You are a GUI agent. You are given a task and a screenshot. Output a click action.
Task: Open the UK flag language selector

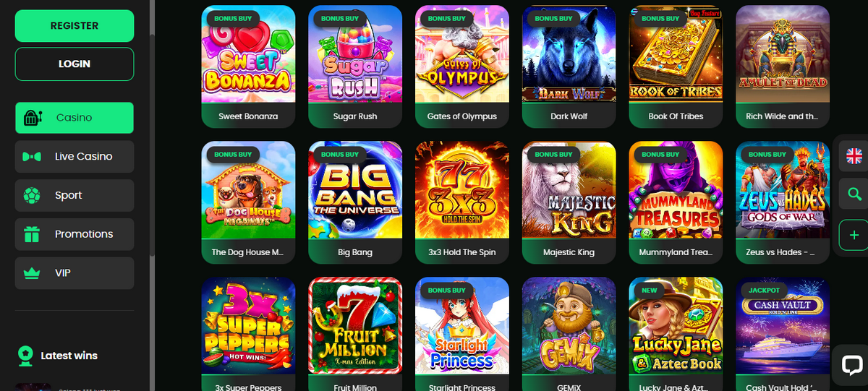point(854,155)
